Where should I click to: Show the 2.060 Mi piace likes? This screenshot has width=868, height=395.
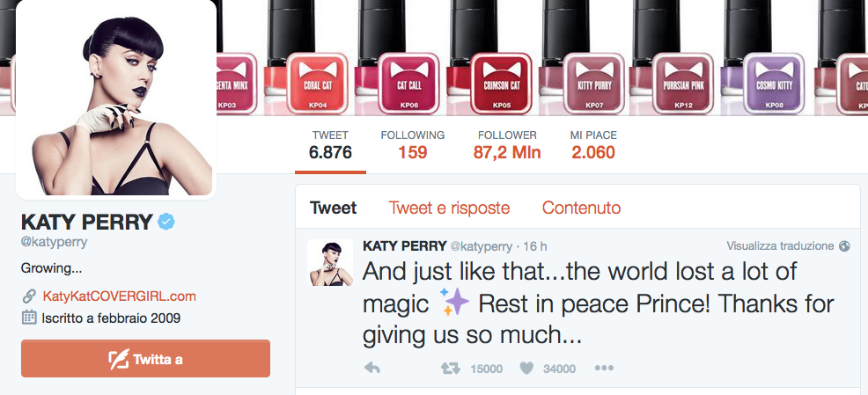[593, 145]
